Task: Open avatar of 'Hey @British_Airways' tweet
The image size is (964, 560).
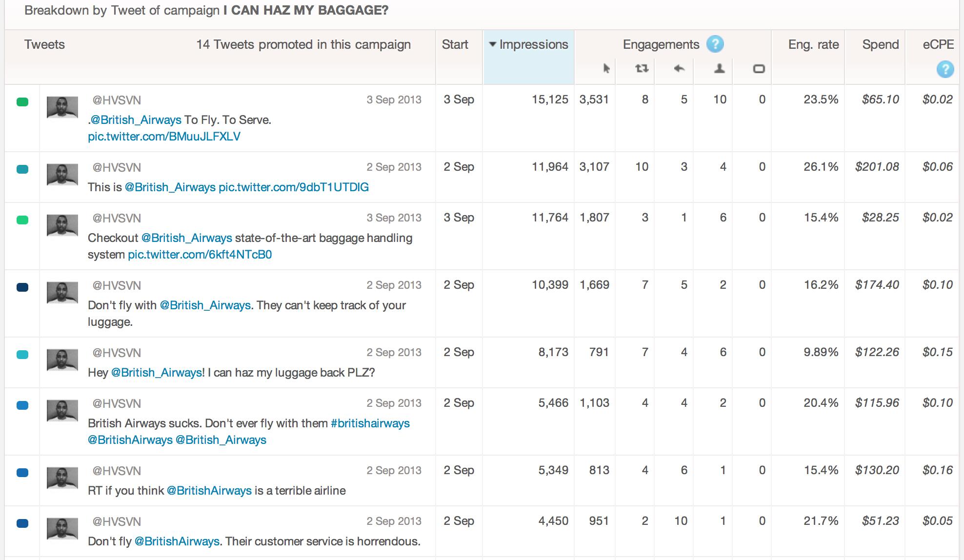Action: click(x=62, y=360)
